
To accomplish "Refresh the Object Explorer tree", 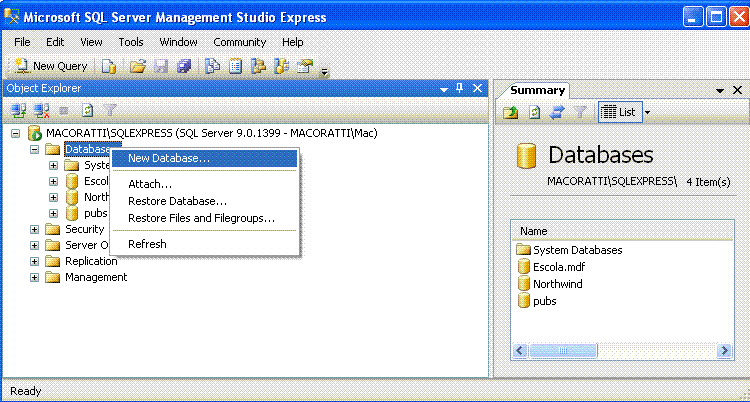I will [x=88, y=112].
